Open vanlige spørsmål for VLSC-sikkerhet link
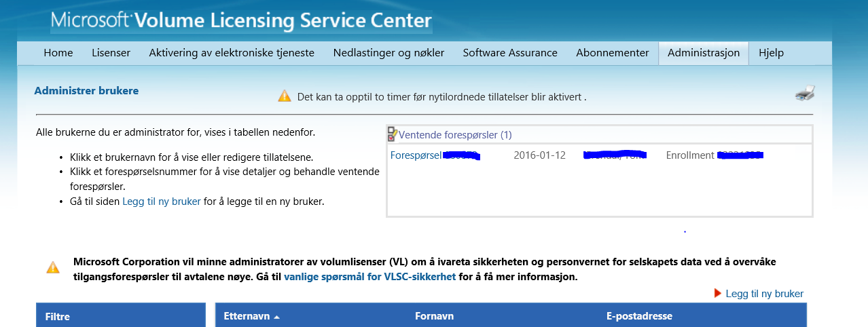 coord(369,277)
